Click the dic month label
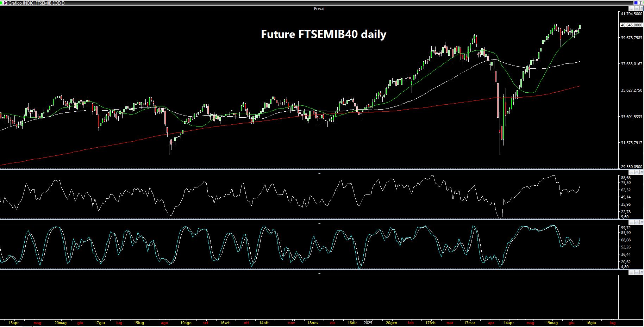 click(x=333, y=323)
